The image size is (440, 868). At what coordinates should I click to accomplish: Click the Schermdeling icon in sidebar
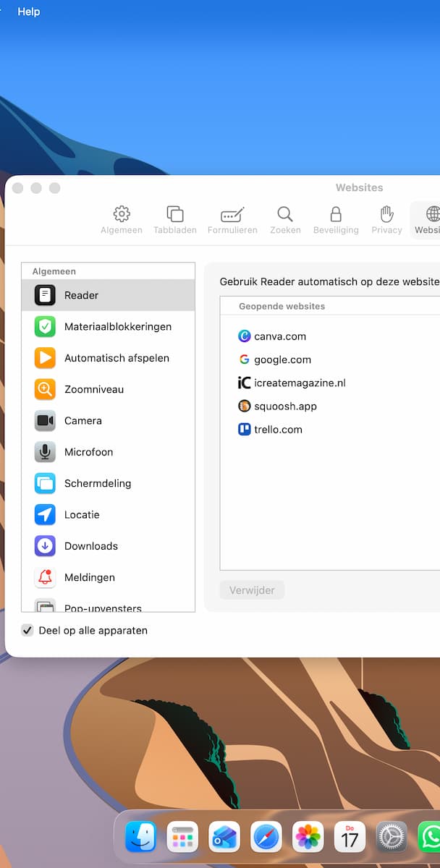45,483
